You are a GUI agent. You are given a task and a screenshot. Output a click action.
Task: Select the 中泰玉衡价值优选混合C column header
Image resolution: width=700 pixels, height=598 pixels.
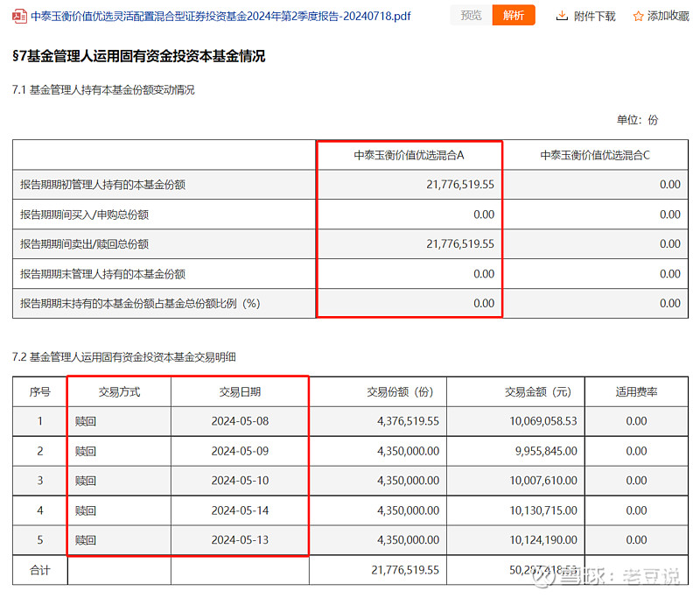595,155
